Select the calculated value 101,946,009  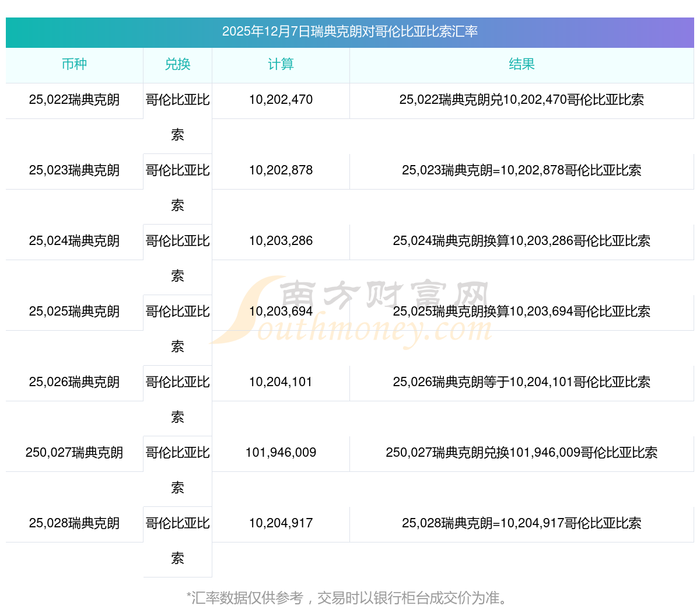pyautogui.click(x=281, y=453)
